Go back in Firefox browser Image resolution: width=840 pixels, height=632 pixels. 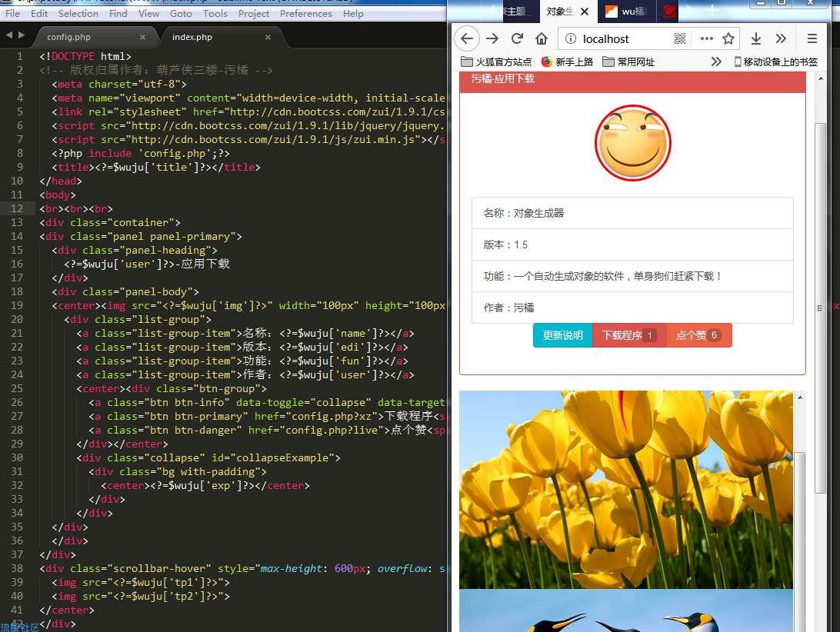[467, 38]
